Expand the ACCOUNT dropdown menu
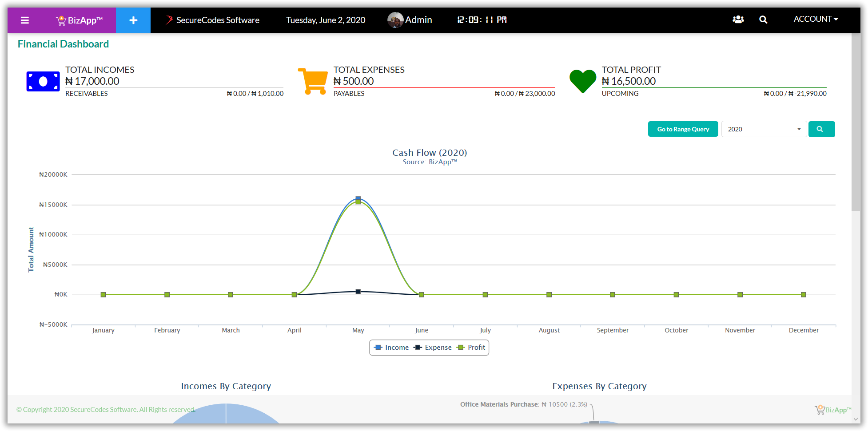 816,19
